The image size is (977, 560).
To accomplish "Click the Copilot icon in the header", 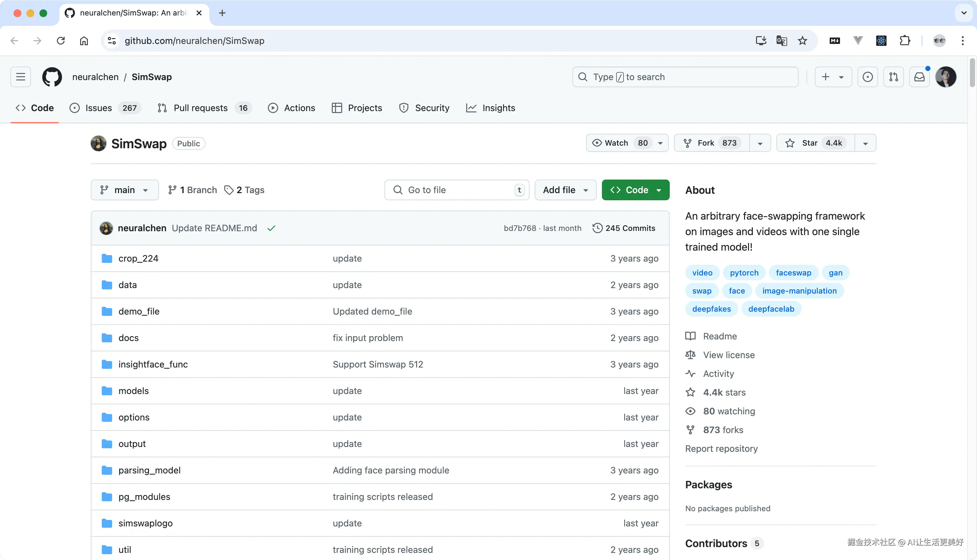I will pyautogui.click(x=868, y=77).
